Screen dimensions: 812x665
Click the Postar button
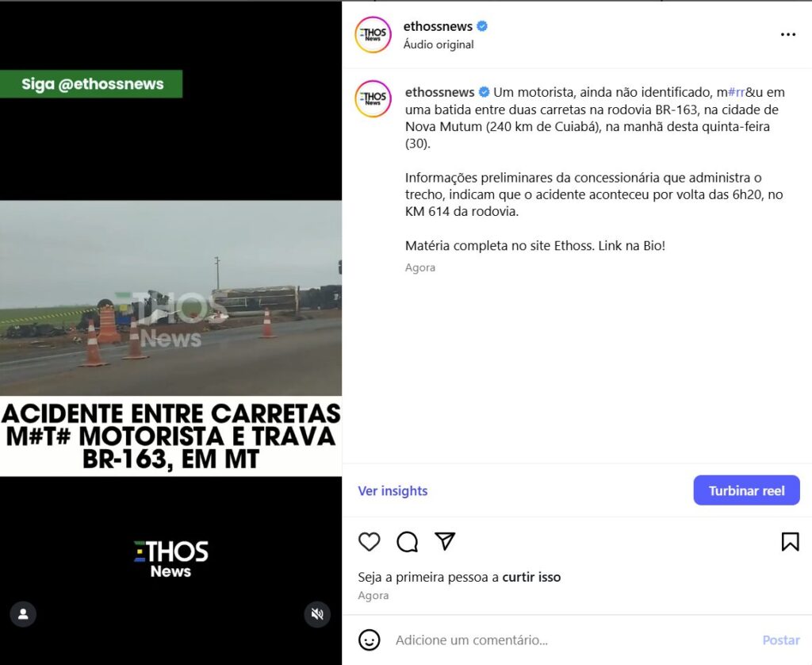tap(781, 640)
